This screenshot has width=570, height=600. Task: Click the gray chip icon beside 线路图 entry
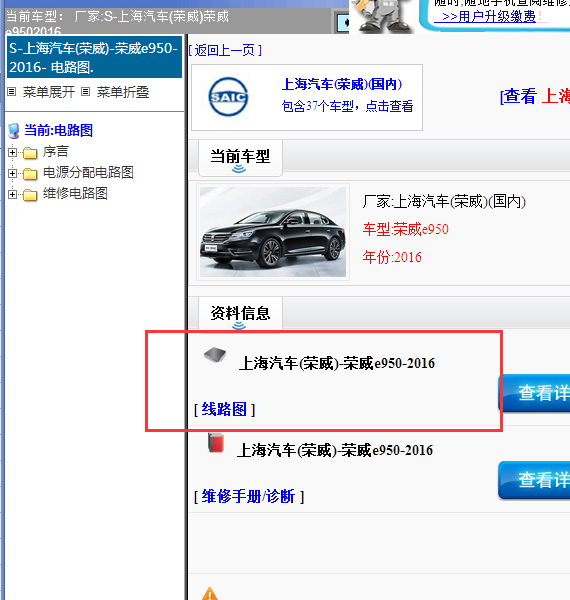(215, 355)
